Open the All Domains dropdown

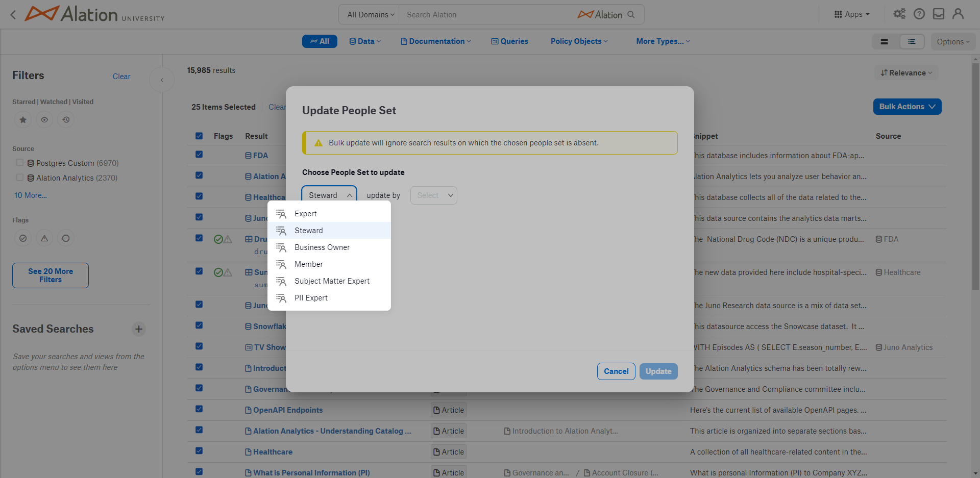tap(370, 15)
